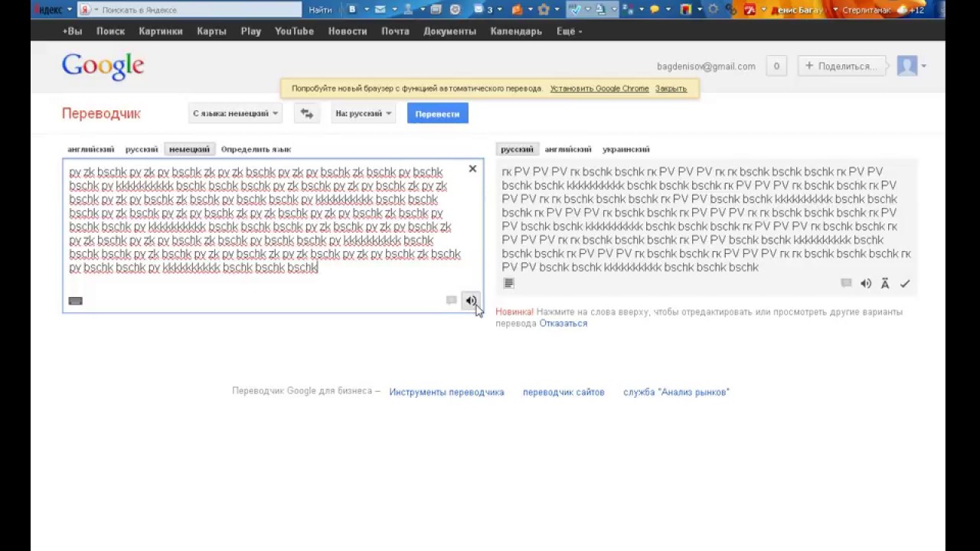Image resolution: width=980 pixels, height=551 pixels.
Task: Show transliteration of the translation (Ä icon)
Action: tap(885, 284)
